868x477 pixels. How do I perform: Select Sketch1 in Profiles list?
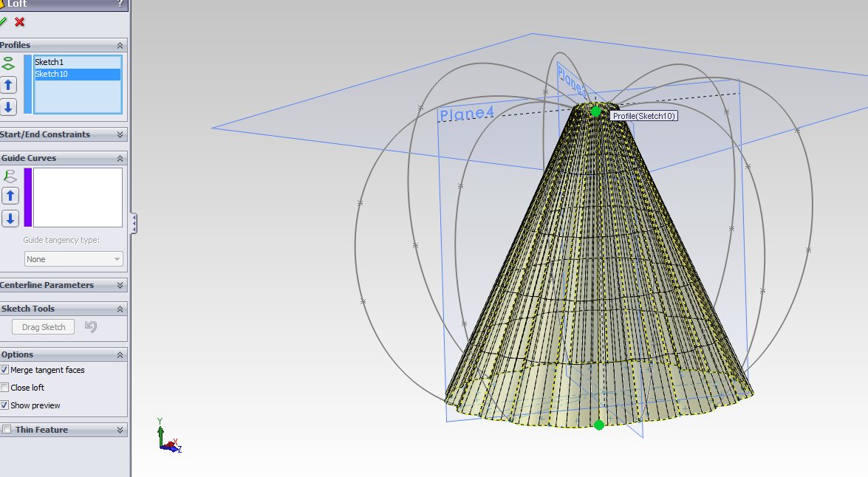tap(78, 62)
